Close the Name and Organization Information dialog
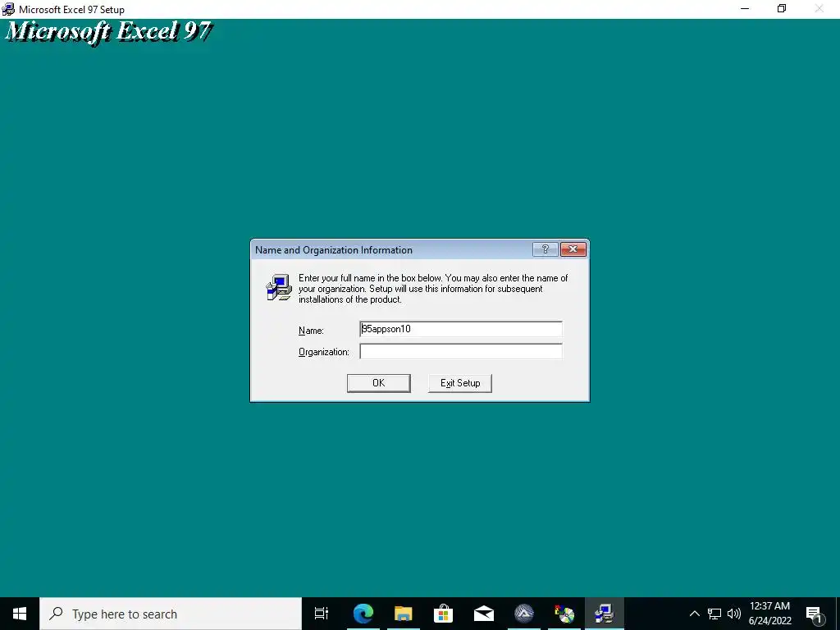 pyautogui.click(x=573, y=249)
